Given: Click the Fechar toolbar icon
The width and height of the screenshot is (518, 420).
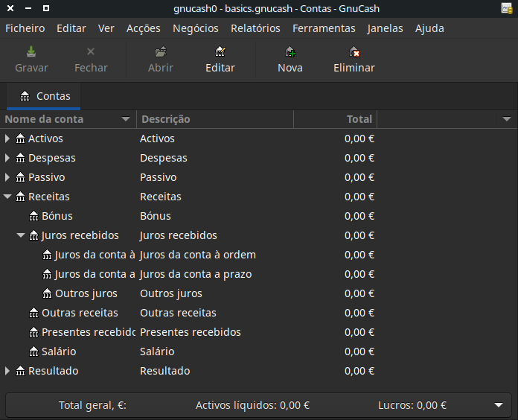Looking at the screenshot, I should tap(91, 51).
